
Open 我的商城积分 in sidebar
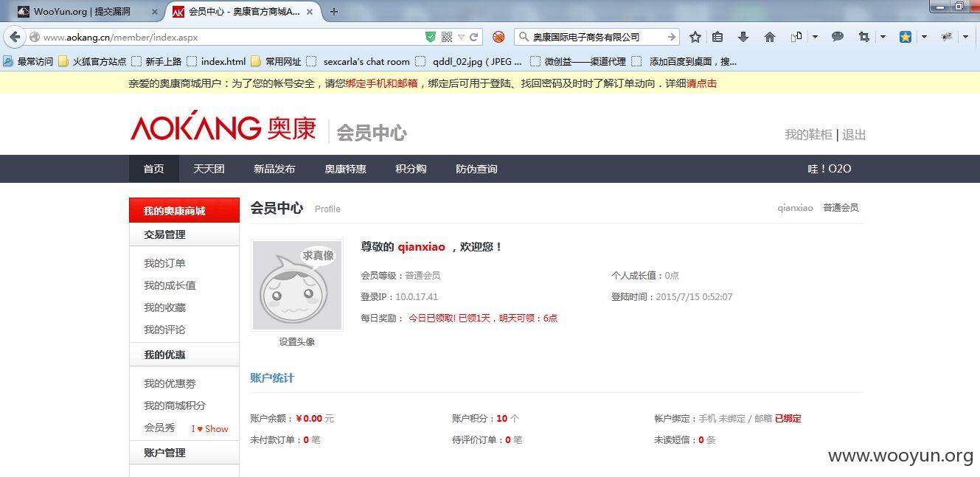(x=175, y=405)
